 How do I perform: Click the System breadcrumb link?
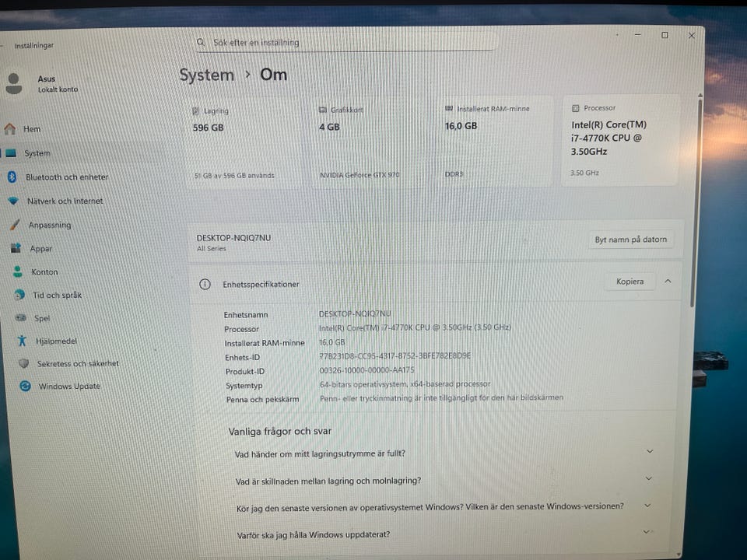[207, 75]
